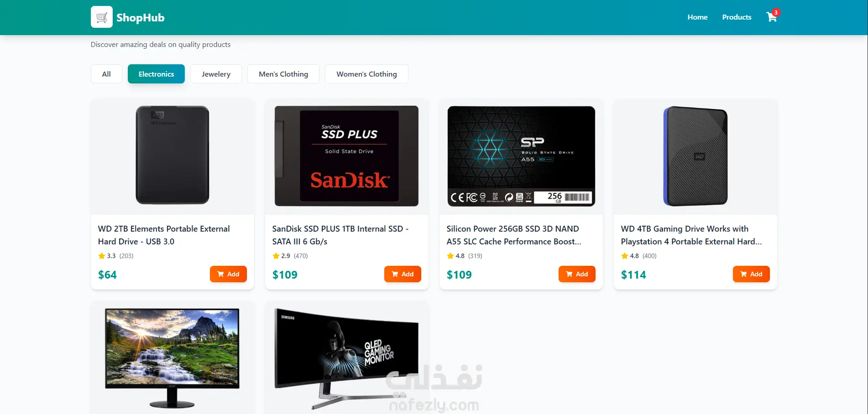Image resolution: width=868 pixels, height=414 pixels.
Task: Add WD 4TB Gaming Drive to cart
Action: [x=751, y=274]
